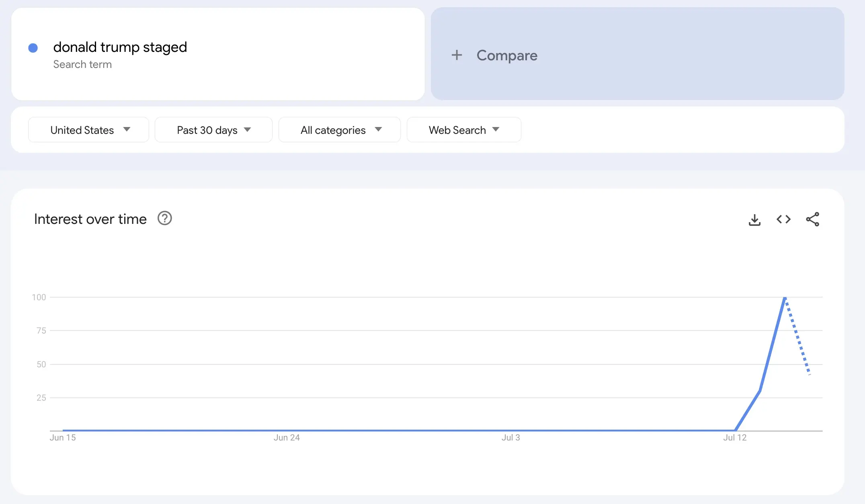Click the plus icon beside Compare

[457, 55]
